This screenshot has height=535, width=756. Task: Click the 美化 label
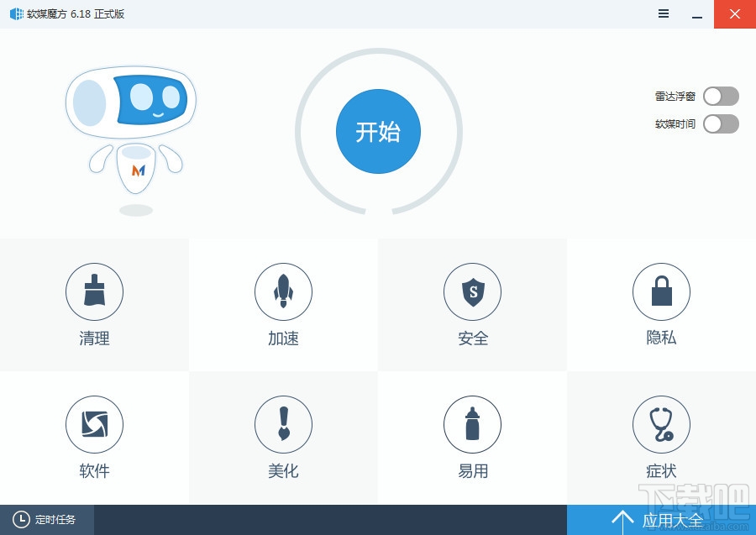pyautogui.click(x=284, y=471)
